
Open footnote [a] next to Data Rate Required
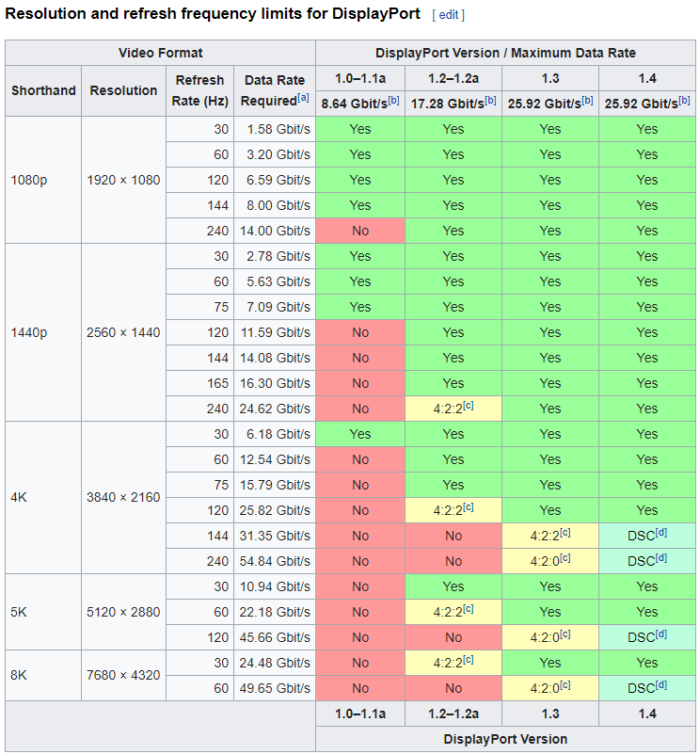[303, 98]
